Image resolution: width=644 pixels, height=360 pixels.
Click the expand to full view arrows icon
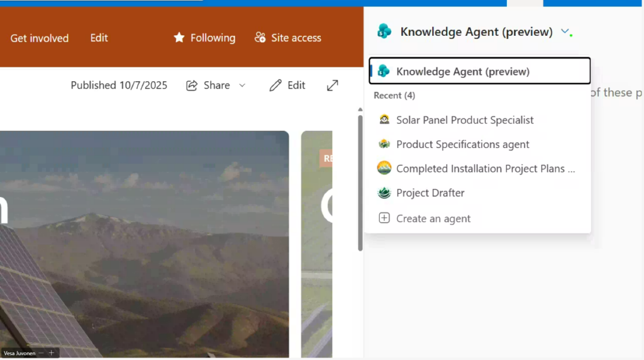click(333, 85)
